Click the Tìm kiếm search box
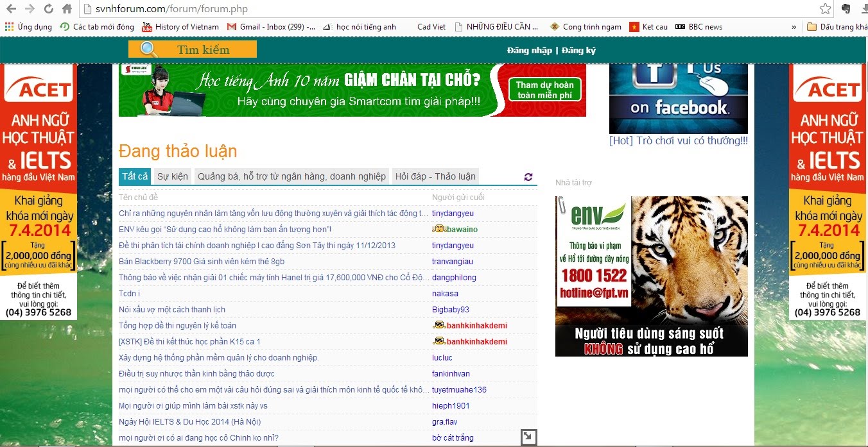 [193, 49]
